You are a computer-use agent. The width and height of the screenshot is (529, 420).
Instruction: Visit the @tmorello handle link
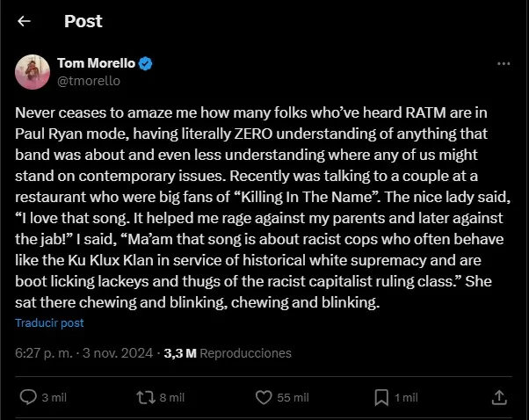click(89, 80)
